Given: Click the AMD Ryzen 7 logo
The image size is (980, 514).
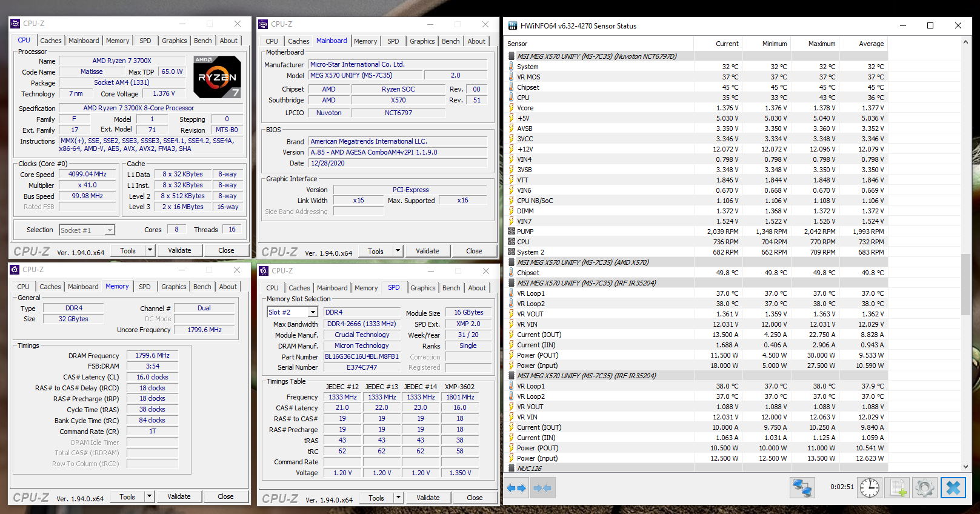Looking at the screenshot, I should pos(218,76).
